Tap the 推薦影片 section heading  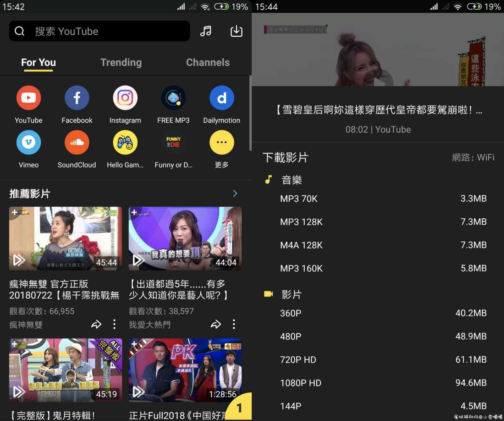(30, 193)
